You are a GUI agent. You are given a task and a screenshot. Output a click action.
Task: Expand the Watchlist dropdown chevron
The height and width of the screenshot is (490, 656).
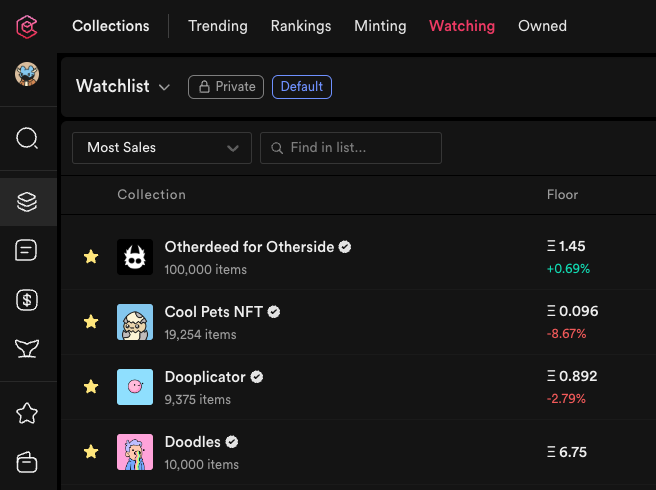164,87
